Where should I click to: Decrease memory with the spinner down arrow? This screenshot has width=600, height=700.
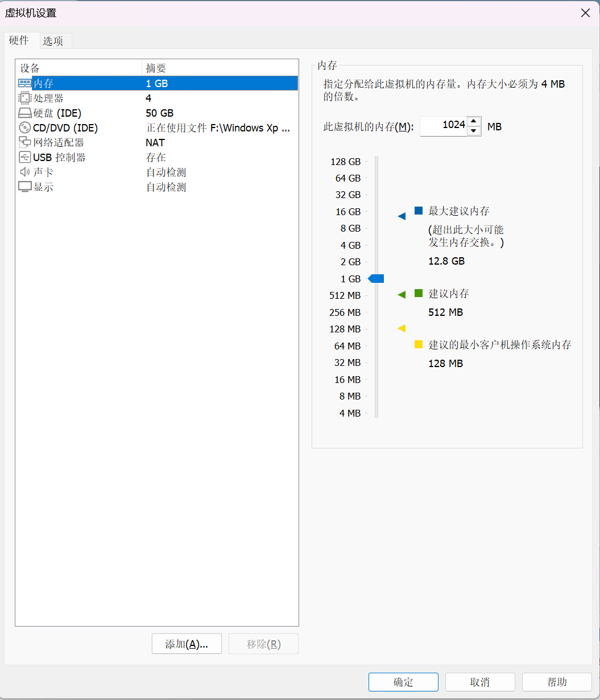pyautogui.click(x=474, y=131)
